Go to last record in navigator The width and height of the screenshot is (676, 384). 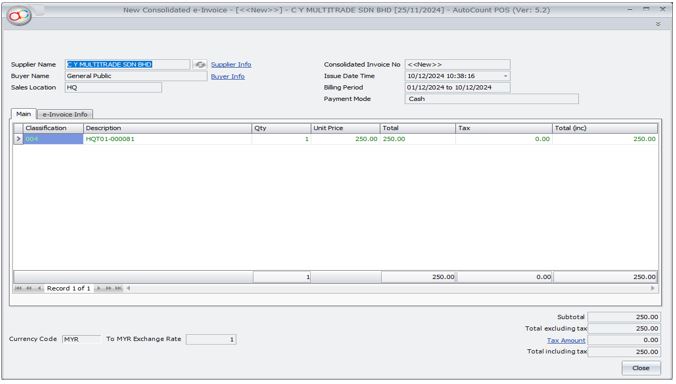click(118, 288)
